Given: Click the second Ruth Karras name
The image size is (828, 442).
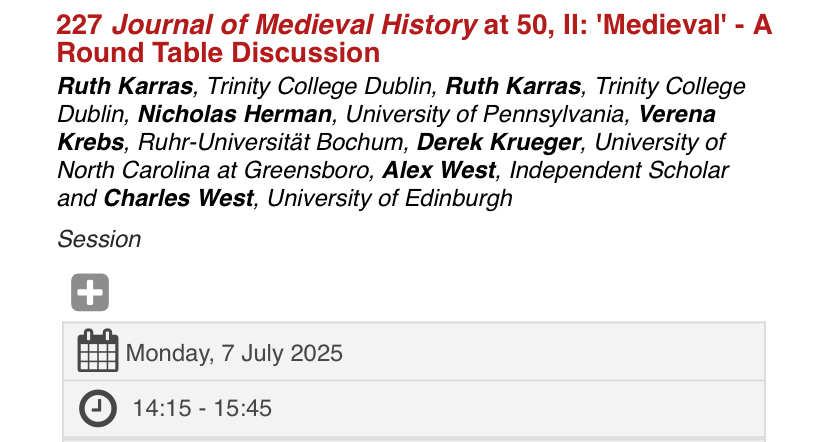Looking at the screenshot, I should pyautogui.click(x=513, y=87).
